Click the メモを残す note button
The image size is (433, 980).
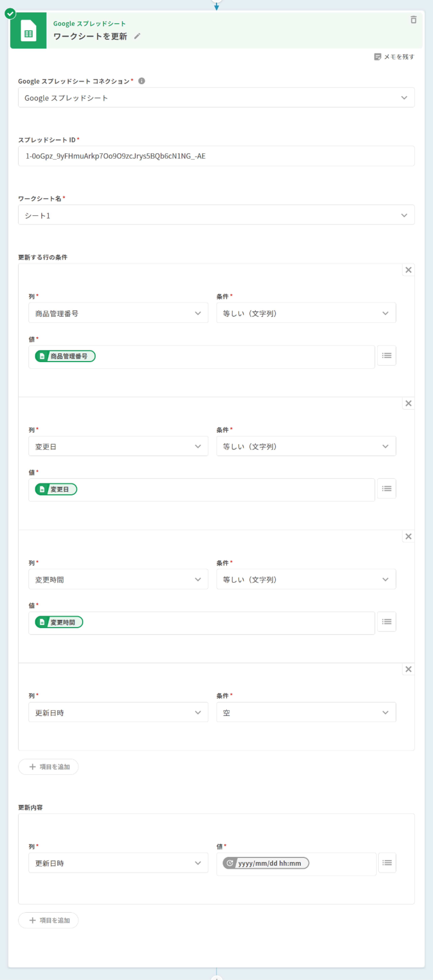click(x=394, y=57)
